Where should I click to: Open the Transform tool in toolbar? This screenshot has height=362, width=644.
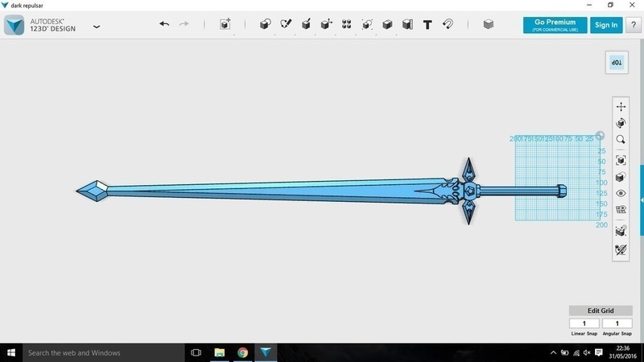coord(225,24)
